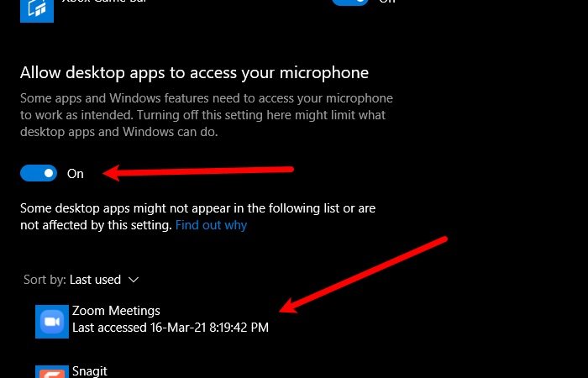Select the Snagit entry name
Viewport: 588px width, 378px height.
(x=90, y=371)
